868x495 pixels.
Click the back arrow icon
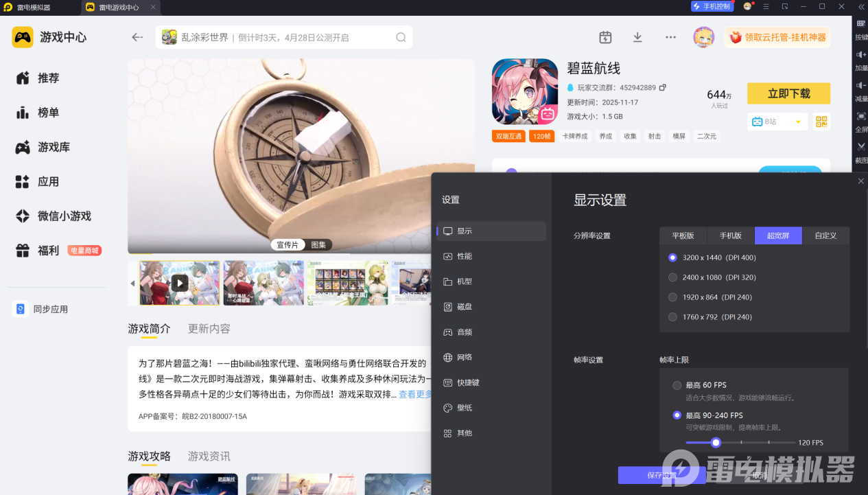(137, 37)
